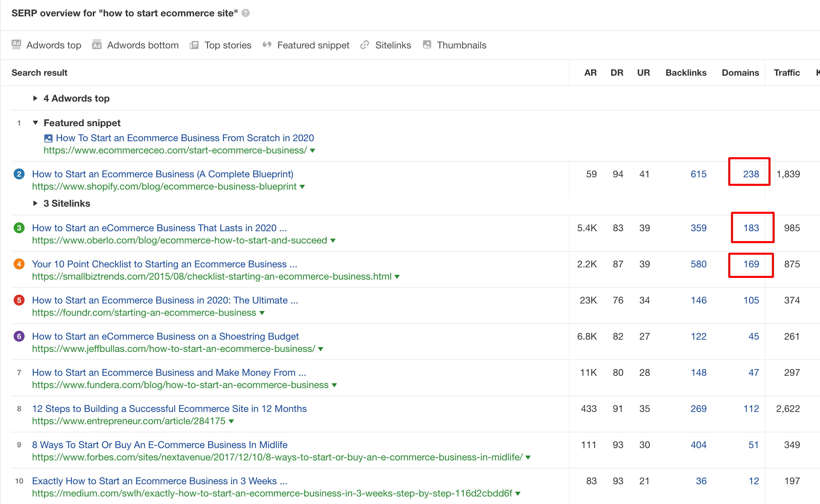Click the ecommerceceo.com URL link
This screenshot has width=820, height=504.
pyautogui.click(x=175, y=150)
